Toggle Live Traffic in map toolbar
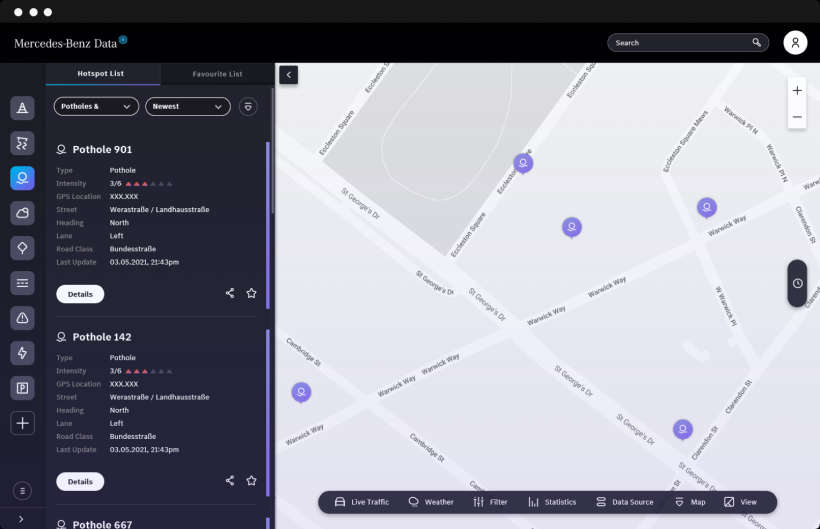Screen dimensions: 820x529 362,502
